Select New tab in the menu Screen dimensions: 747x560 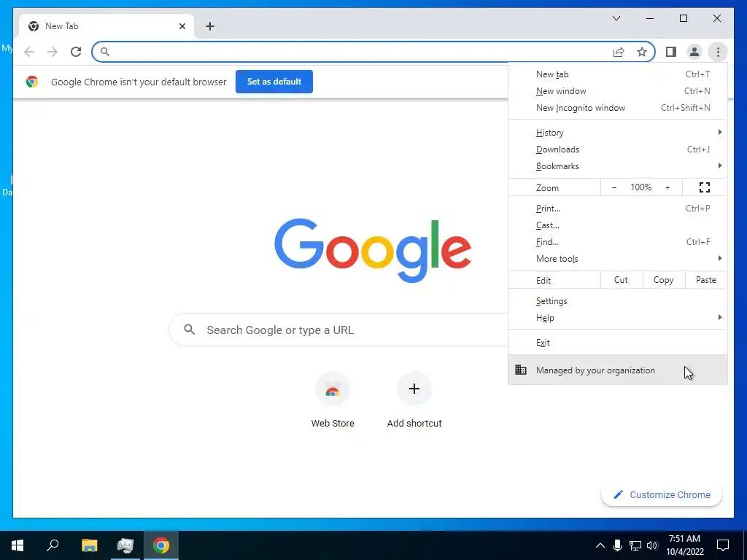point(617,74)
